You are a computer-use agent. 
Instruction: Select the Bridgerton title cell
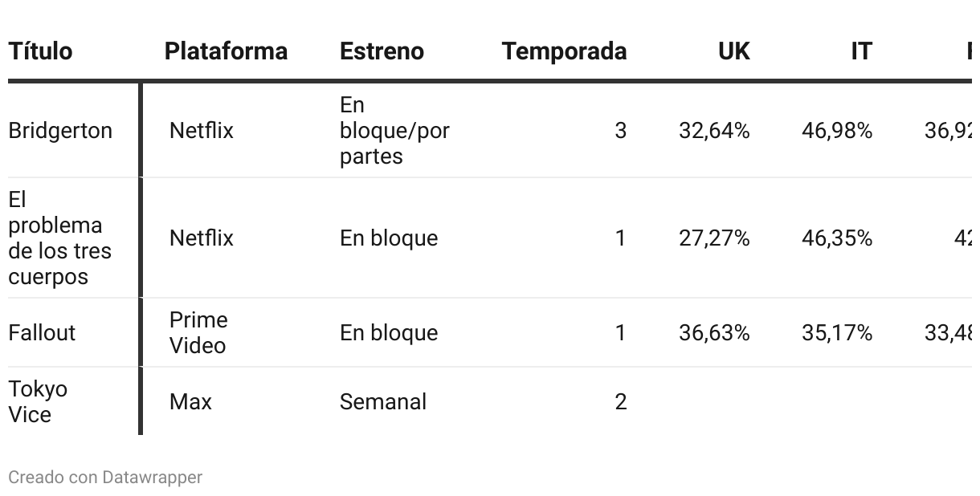(x=60, y=131)
